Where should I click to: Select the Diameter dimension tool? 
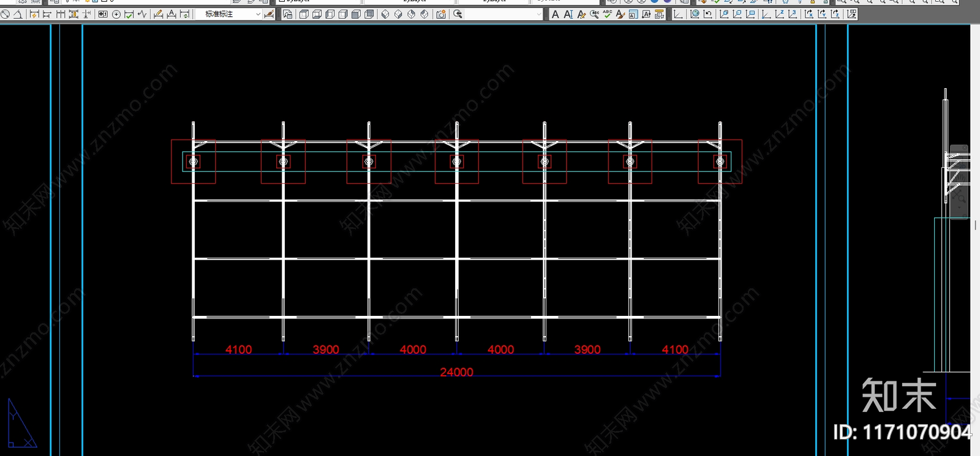5,14
